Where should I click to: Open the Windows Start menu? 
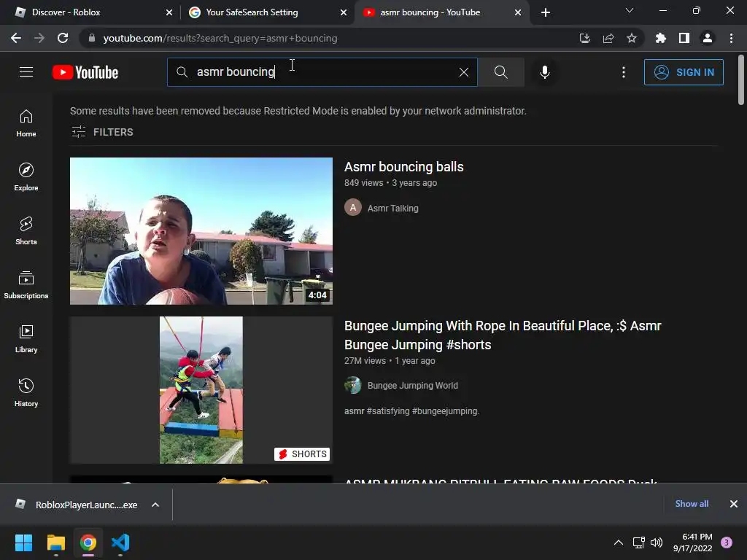(x=23, y=542)
